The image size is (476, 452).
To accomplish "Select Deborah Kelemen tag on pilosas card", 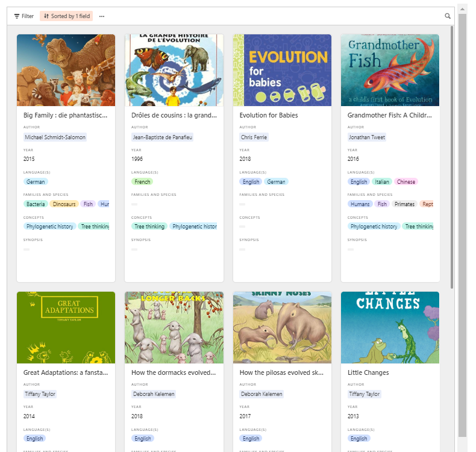I will [x=261, y=394].
